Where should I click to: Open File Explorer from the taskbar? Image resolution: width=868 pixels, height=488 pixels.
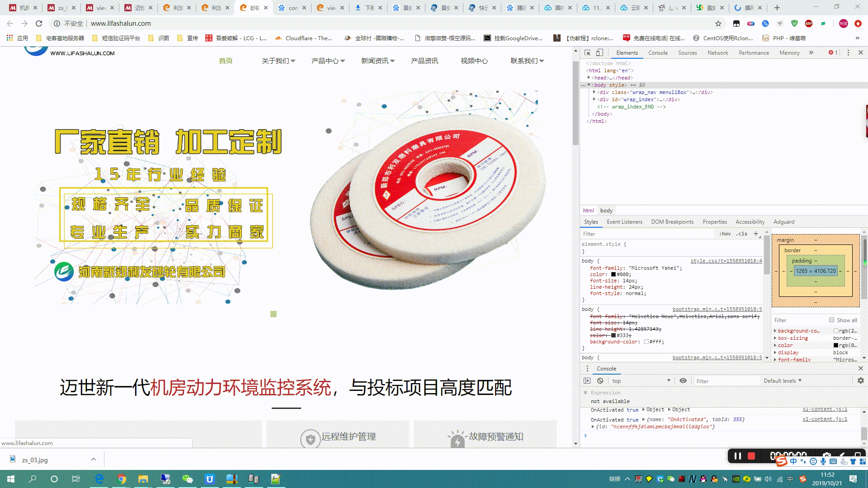click(143, 479)
